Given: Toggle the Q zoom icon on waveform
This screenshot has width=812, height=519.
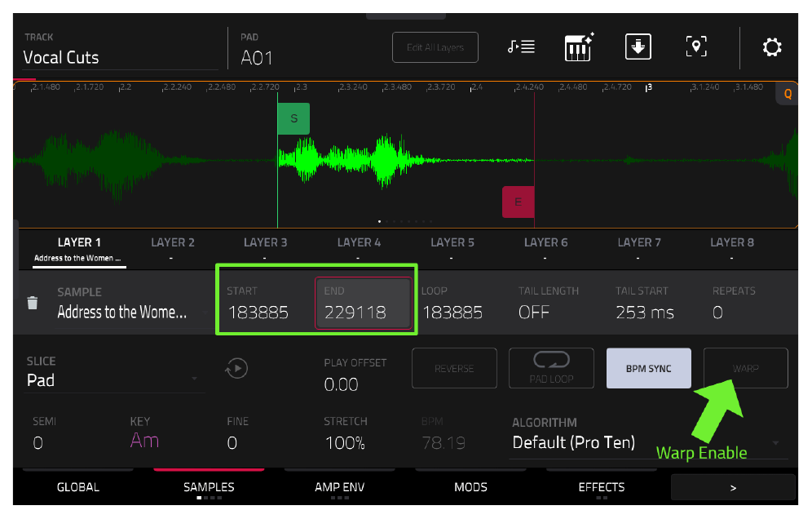Looking at the screenshot, I should tap(788, 94).
